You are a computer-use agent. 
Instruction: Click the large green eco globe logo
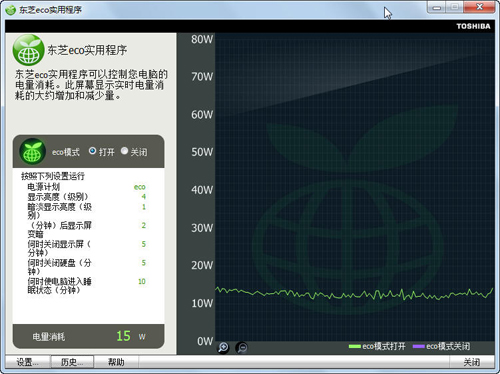click(x=28, y=50)
